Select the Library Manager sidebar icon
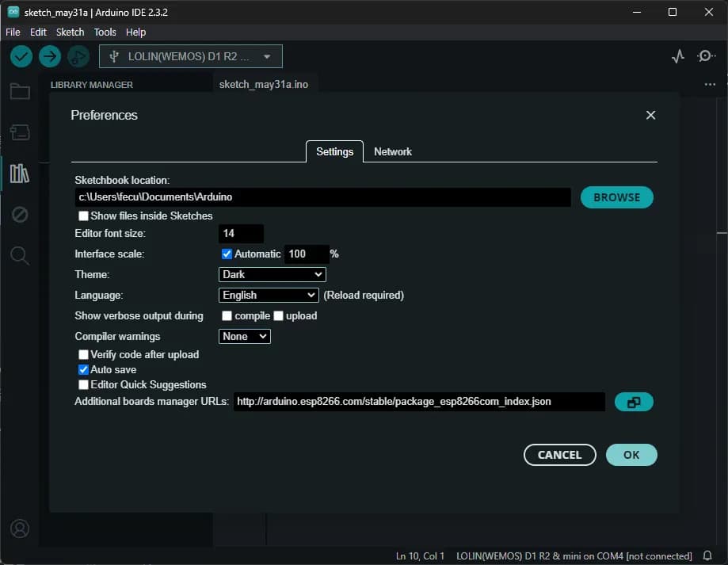Viewport: 728px width, 565px height. pos(19,174)
